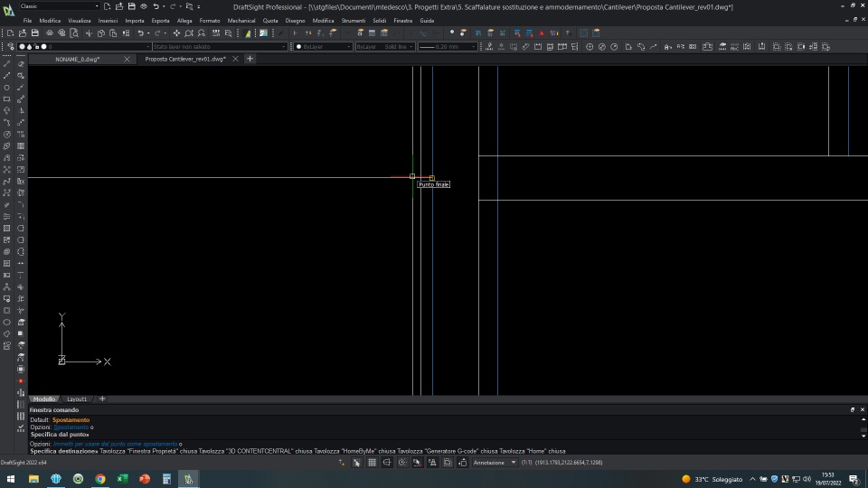Switch to the NONAME_0.dwg tab

pos(77,59)
